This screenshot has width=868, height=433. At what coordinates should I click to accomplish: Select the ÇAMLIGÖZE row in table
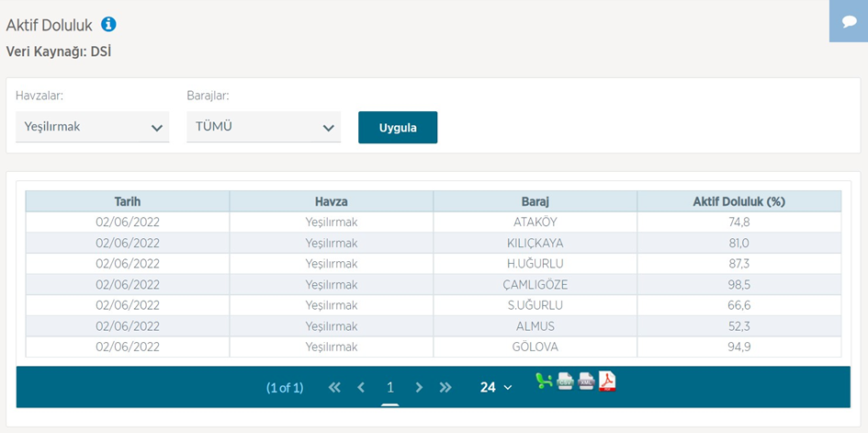coord(535,284)
